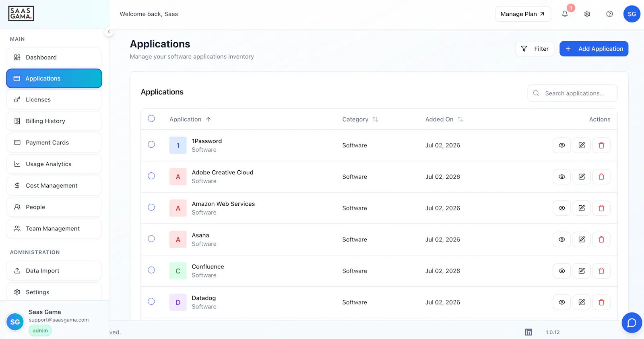Image resolution: width=644 pixels, height=339 pixels.
Task: Edit the 1Password application
Action: point(582,145)
